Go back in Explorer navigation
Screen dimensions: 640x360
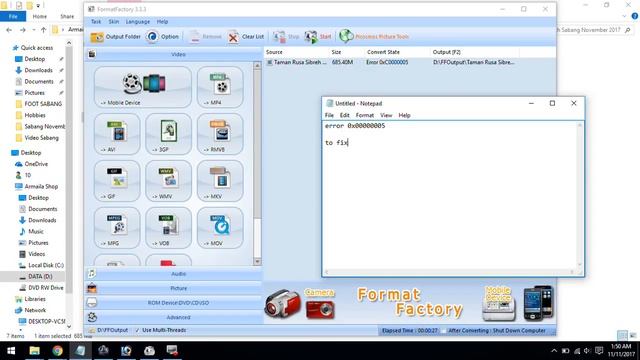point(9,30)
